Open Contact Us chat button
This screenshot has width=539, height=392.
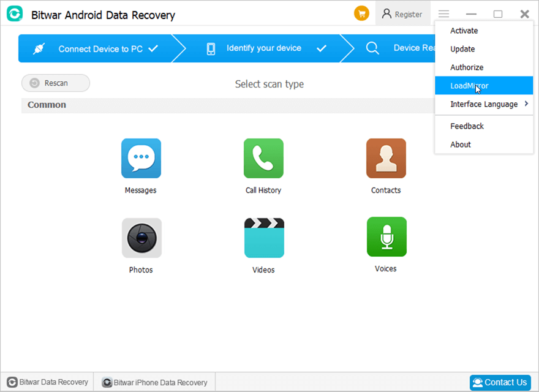click(500, 382)
